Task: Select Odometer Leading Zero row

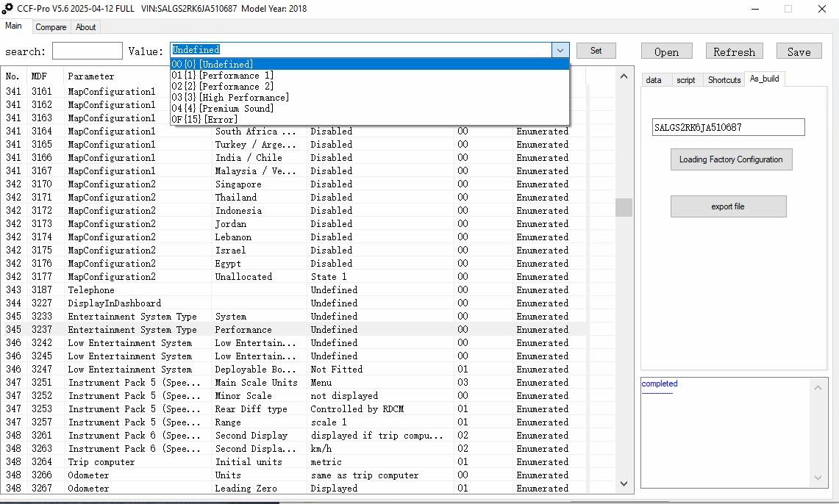Action: [x=293, y=489]
